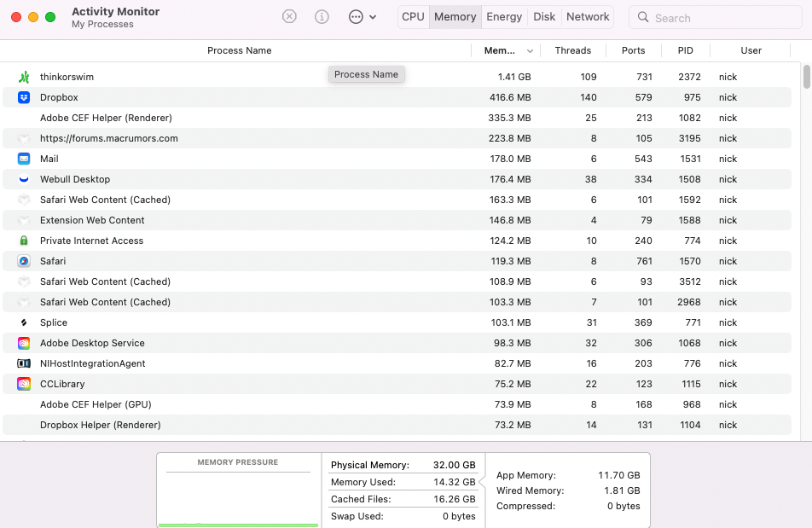812x528 pixels.
Task: Click the Wired Memory 1.81 GB value
Action: [622, 490]
